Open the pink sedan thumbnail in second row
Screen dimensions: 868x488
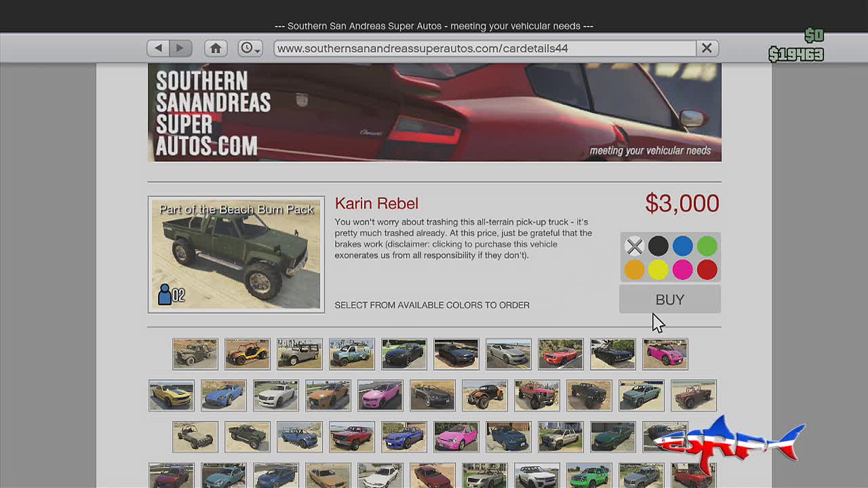point(380,396)
